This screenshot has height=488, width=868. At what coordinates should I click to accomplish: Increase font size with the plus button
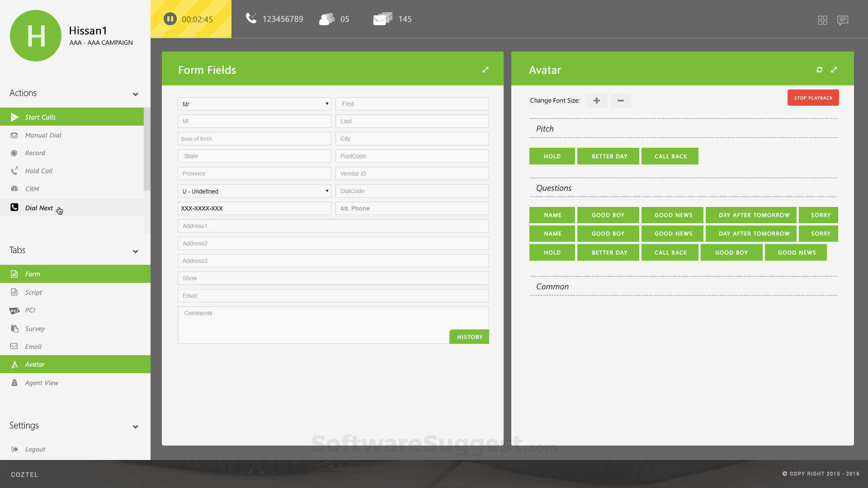tap(596, 100)
